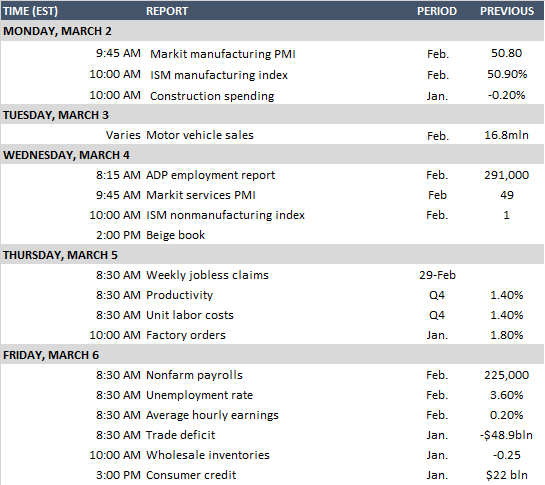Click the ISM manufacturing index entry
This screenshot has height=485, width=545.
(219, 75)
